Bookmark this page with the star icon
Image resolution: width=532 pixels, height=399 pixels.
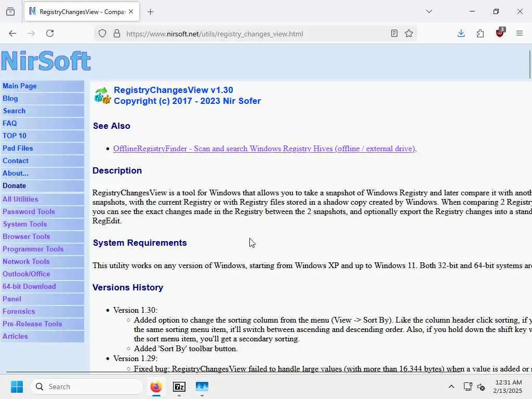click(x=409, y=34)
